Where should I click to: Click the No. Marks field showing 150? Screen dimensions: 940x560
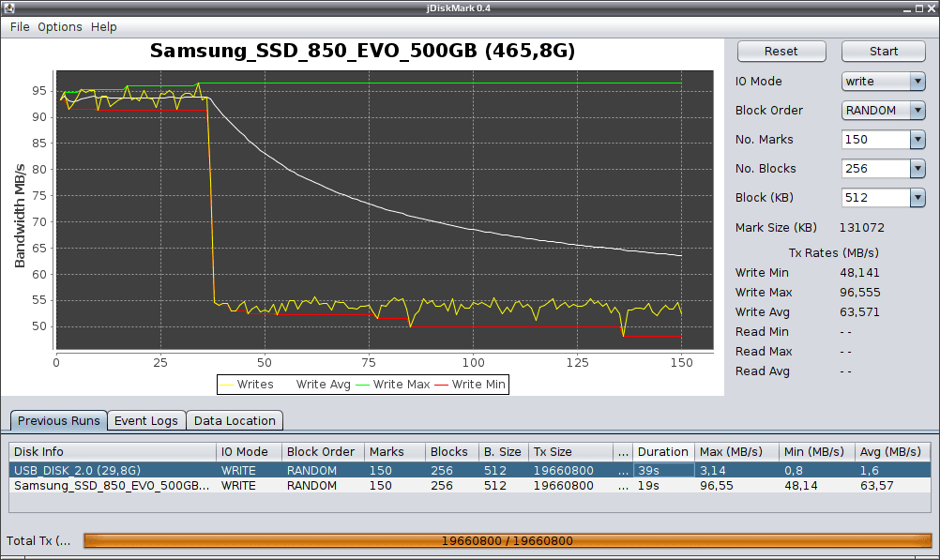pyautogui.click(x=876, y=140)
